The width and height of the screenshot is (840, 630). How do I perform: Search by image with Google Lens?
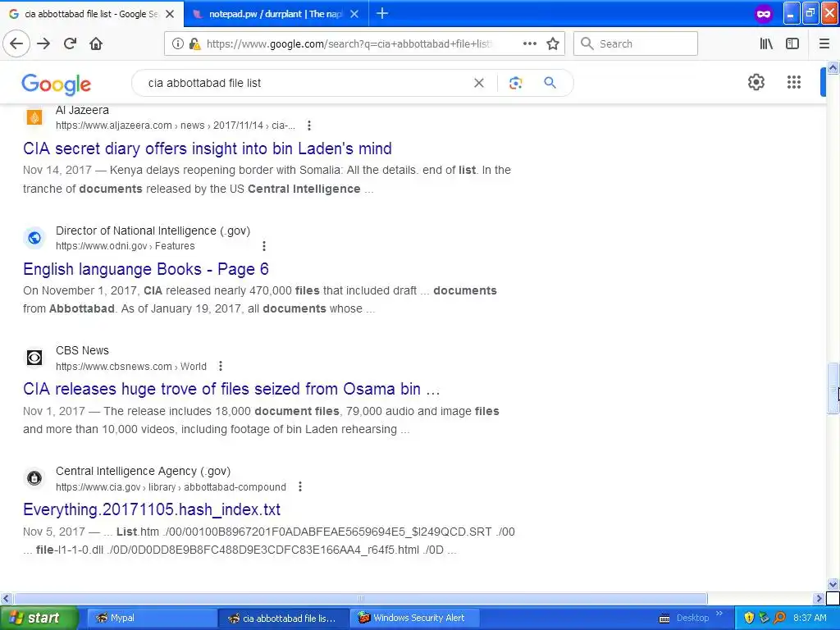(x=515, y=83)
